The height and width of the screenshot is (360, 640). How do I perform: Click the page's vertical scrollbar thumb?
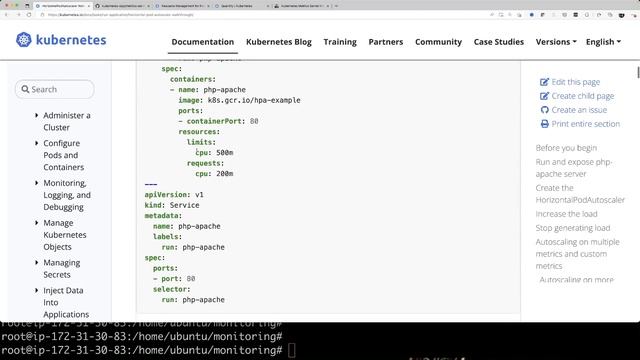[638, 72]
